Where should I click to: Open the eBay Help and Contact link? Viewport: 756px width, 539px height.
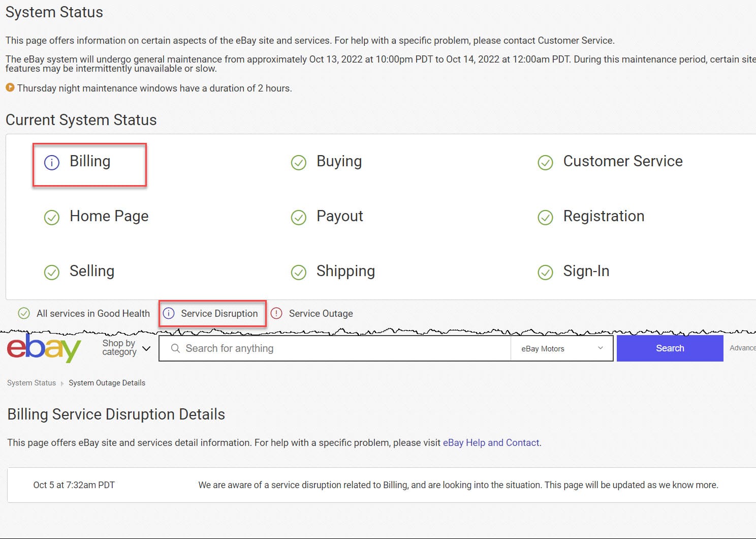(x=491, y=442)
